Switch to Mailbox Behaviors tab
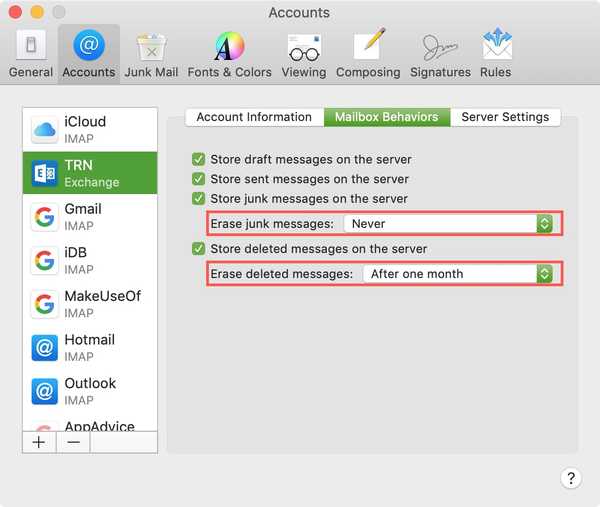The height and width of the screenshot is (507, 600). 387,117
